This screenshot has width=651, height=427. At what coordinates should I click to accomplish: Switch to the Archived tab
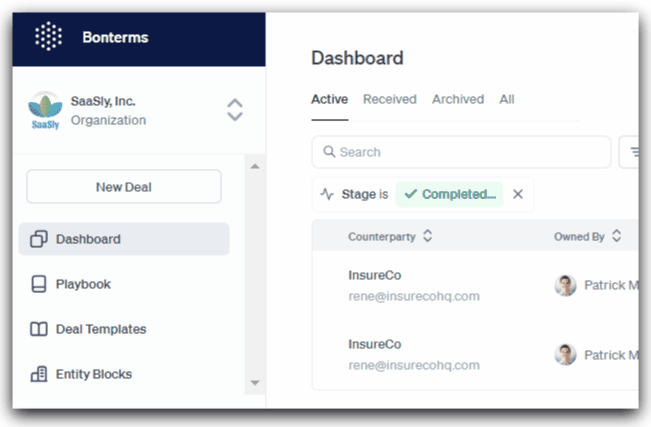point(458,99)
